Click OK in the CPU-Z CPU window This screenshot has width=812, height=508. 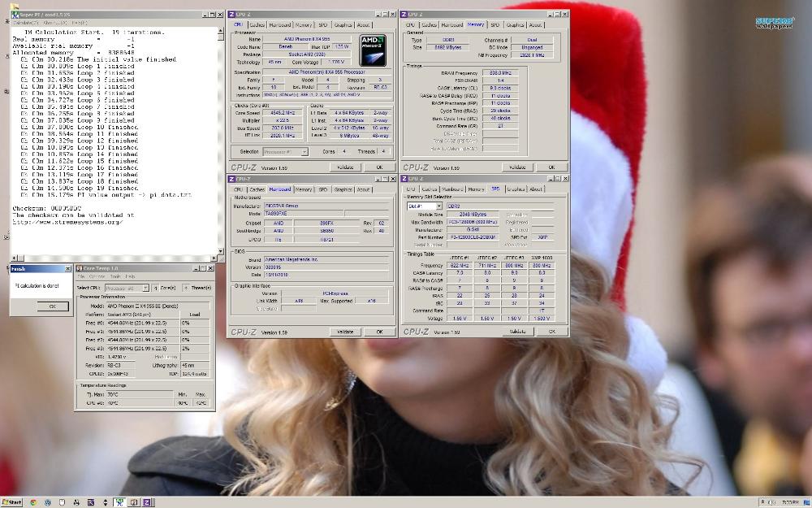tap(379, 167)
